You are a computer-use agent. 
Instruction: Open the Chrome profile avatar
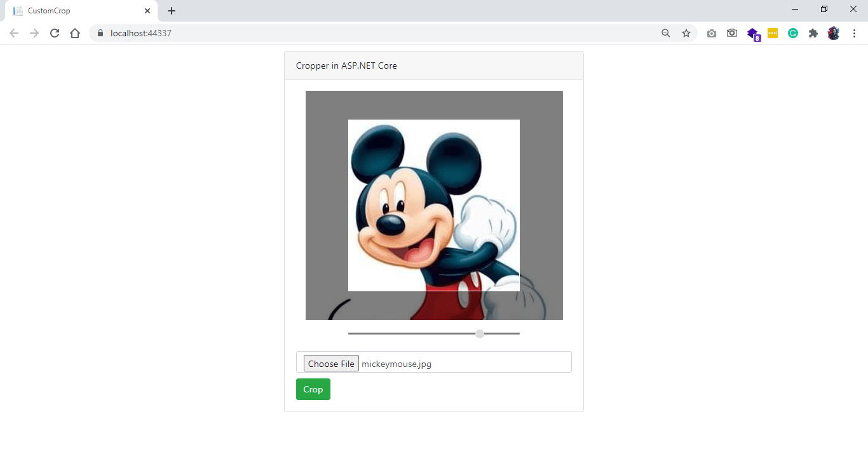834,33
